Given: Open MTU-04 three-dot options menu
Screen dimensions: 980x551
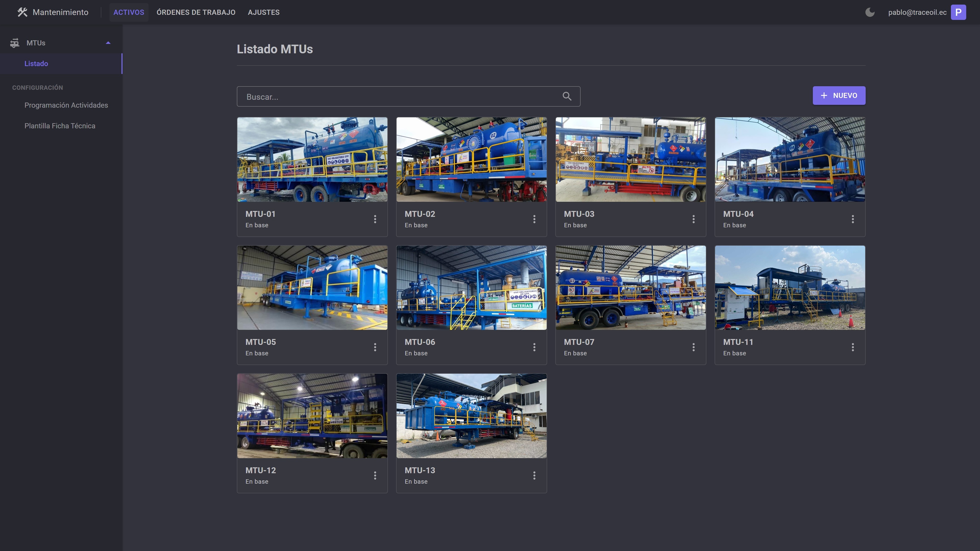Looking at the screenshot, I should (x=853, y=219).
